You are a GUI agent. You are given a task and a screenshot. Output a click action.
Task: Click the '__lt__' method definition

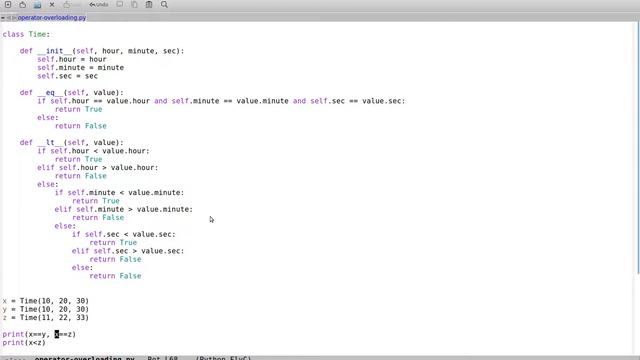click(x=71, y=142)
